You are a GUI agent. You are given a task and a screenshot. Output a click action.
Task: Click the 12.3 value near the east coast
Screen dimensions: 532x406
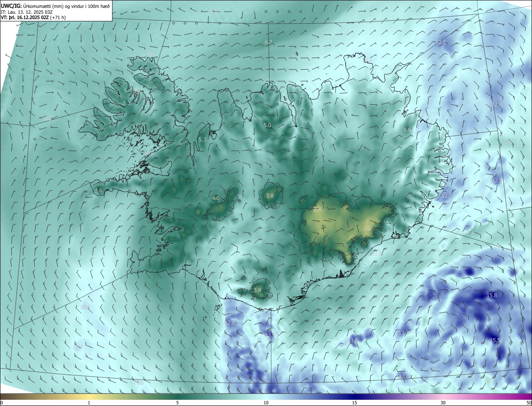tap(447, 195)
